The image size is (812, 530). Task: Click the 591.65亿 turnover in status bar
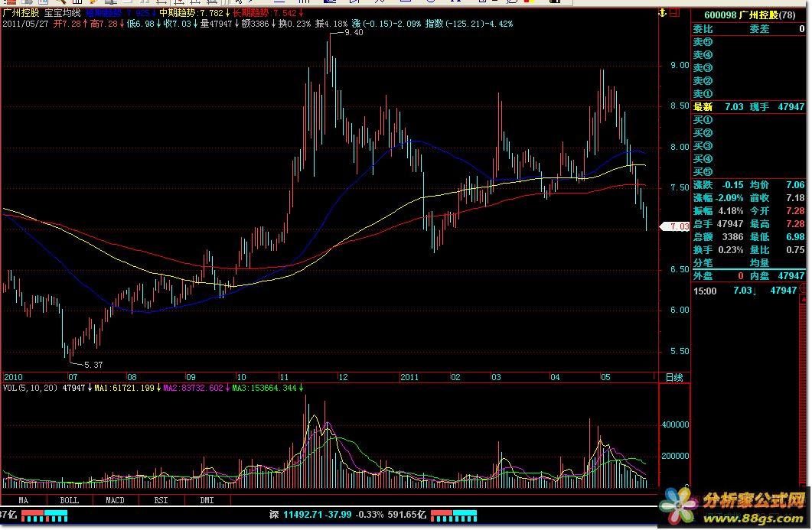[407, 515]
